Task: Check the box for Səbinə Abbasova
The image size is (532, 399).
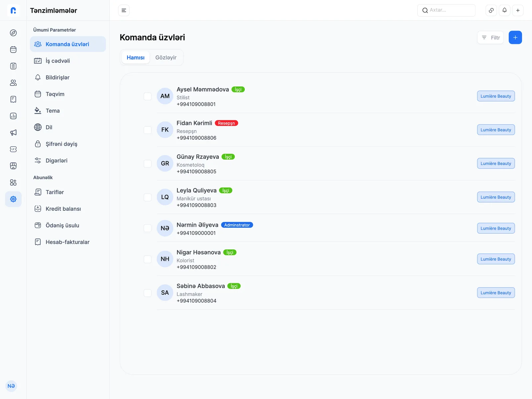Action: pyautogui.click(x=148, y=293)
